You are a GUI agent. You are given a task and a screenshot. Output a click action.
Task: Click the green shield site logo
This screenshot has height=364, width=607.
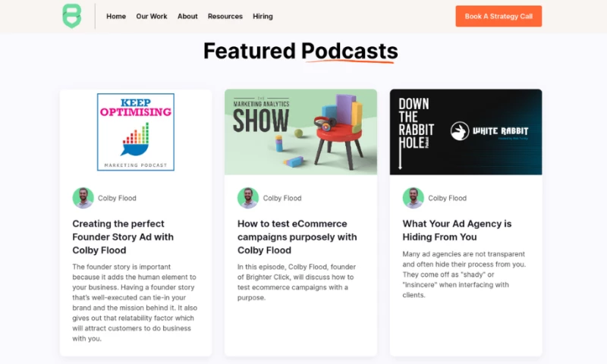pyautogui.click(x=71, y=16)
